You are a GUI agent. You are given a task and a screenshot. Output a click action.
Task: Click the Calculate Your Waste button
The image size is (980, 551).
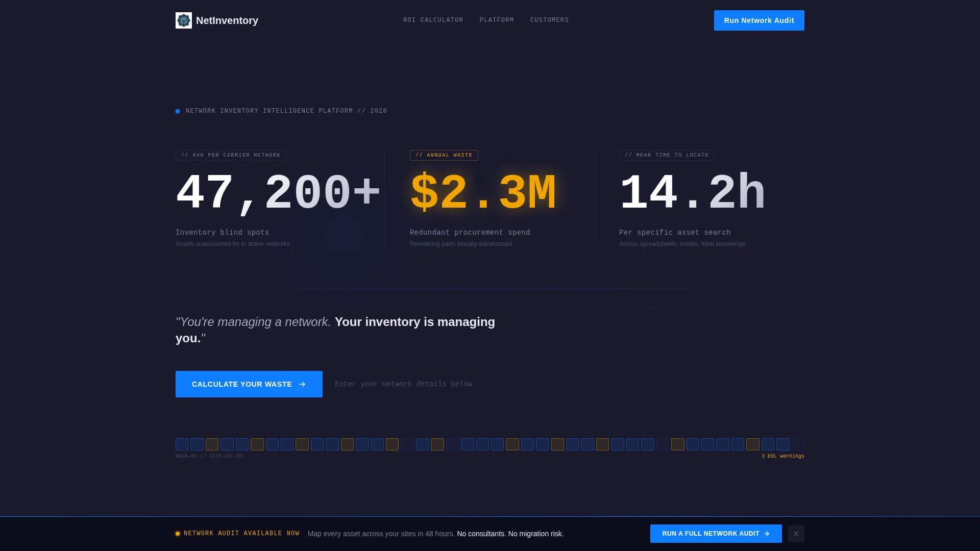click(x=249, y=384)
